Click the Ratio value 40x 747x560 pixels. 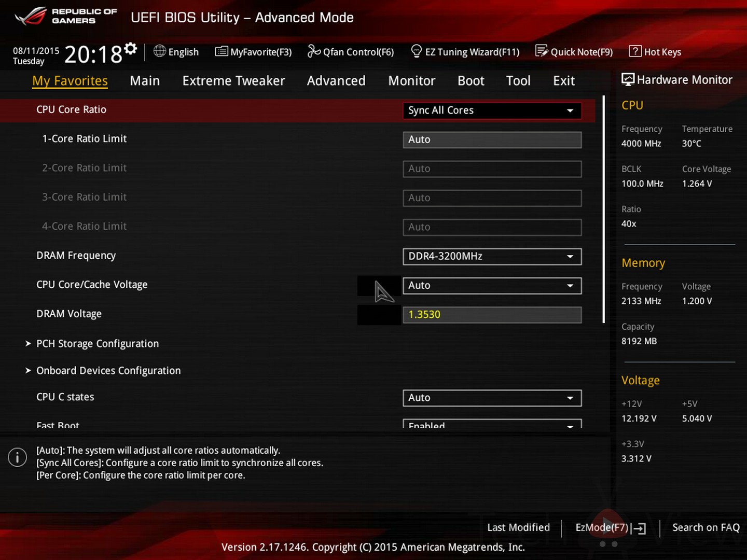tap(629, 224)
